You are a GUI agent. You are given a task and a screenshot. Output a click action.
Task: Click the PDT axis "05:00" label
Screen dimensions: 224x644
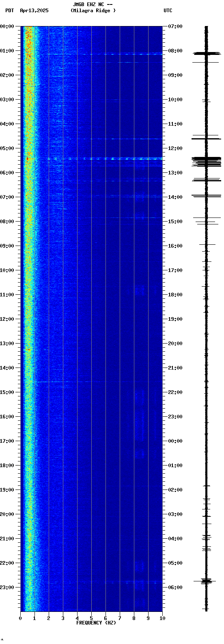tap(7, 148)
